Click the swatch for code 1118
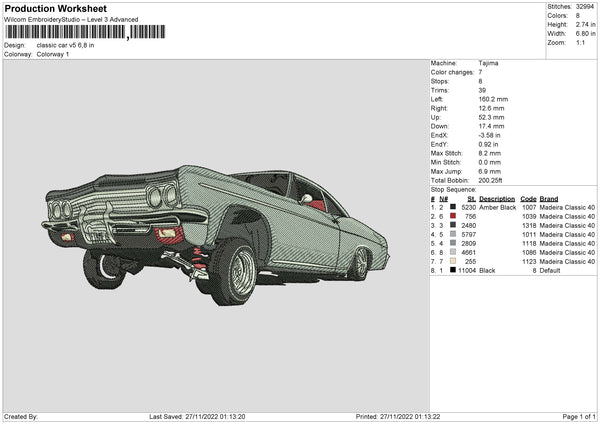Viewport: 600px width, 424px height. point(453,243)
